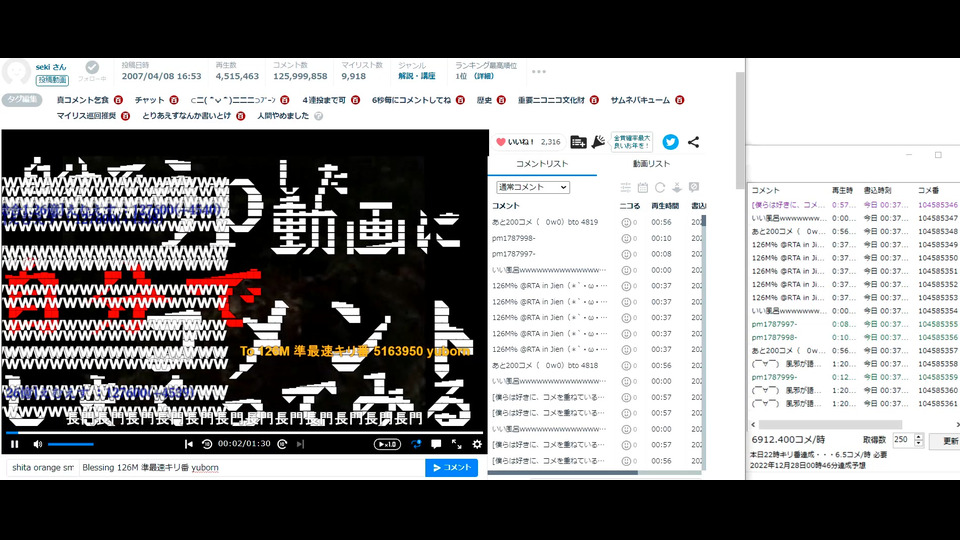Click ニコる smiley for pm1787998- comment
Viewport: 960px width, 540px height.
[626, 239]
